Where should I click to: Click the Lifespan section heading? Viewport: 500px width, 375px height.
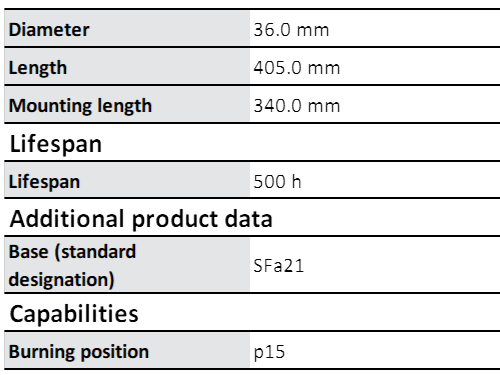(56, 144)
